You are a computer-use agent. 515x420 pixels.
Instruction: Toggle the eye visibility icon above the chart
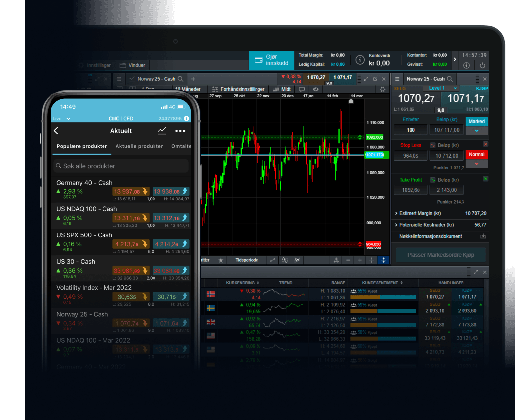316,90
